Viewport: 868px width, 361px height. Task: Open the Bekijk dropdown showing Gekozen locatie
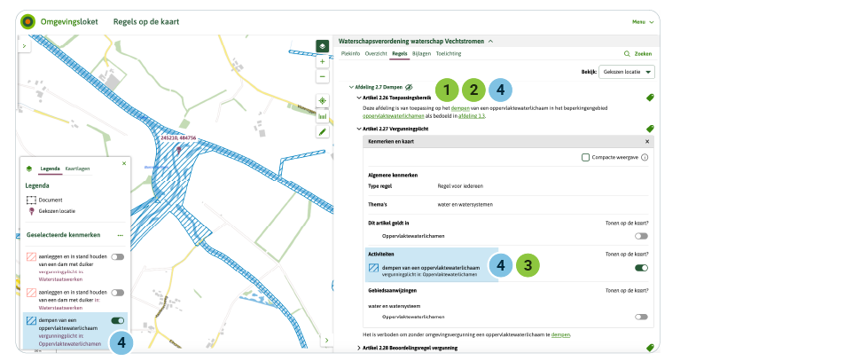pos(627,72)
